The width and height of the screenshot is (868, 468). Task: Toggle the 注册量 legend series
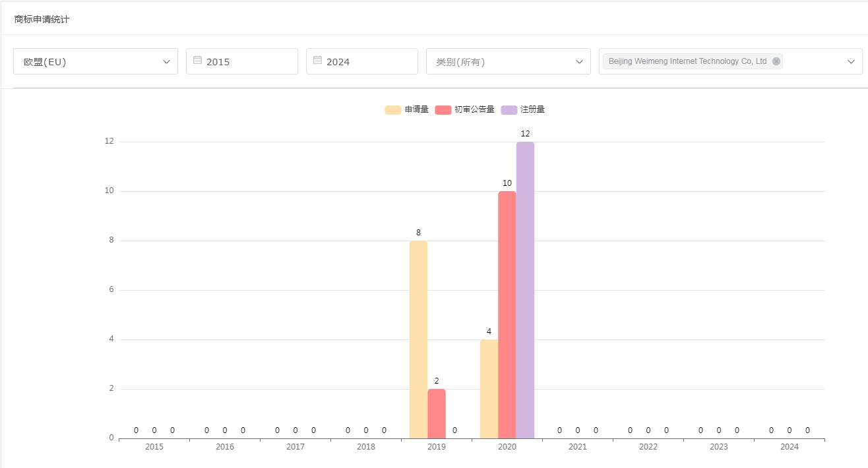point(532,109)
